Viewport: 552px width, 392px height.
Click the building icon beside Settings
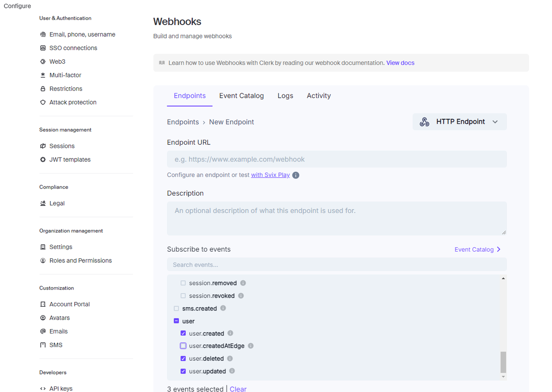[43, 247]
